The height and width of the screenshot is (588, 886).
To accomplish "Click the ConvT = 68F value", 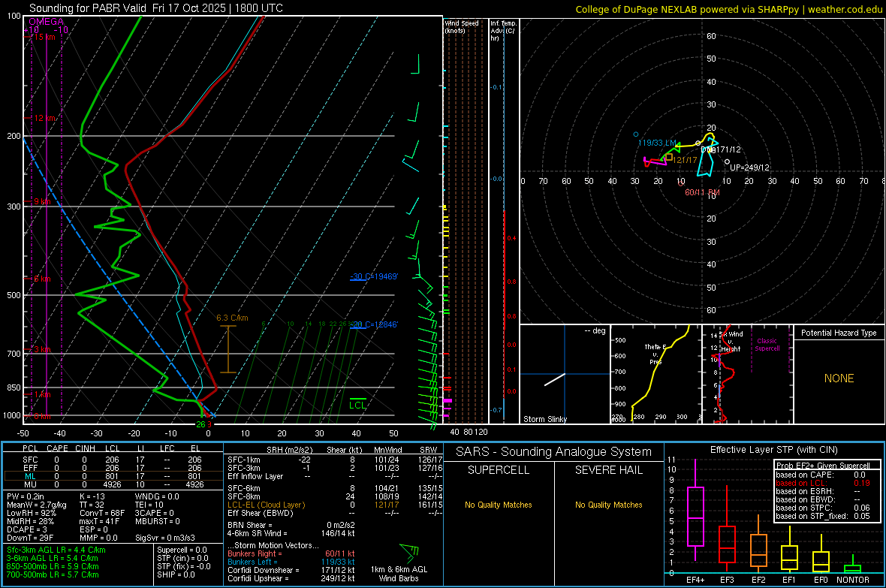I will tap(101, 513).
